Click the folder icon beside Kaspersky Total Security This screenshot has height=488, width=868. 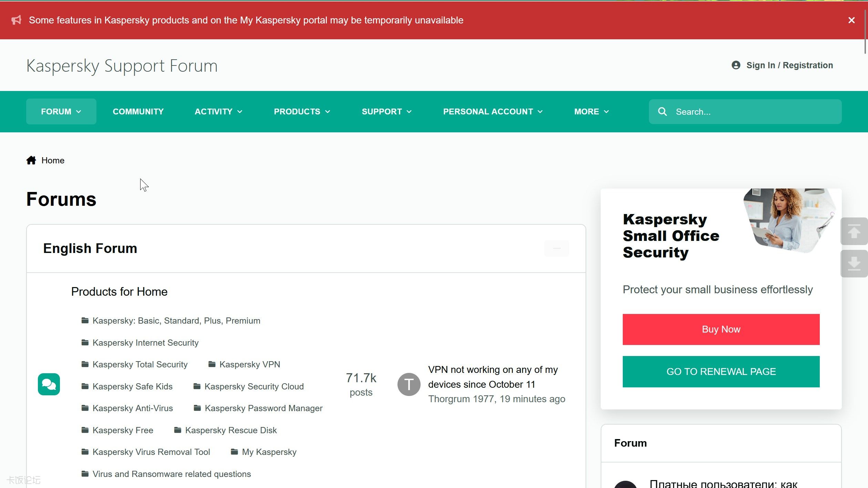tap(85, 364)
